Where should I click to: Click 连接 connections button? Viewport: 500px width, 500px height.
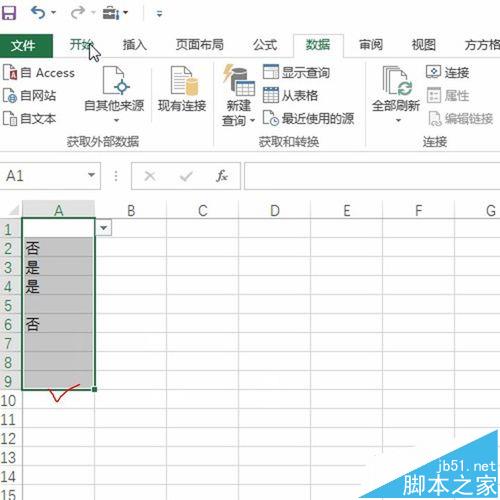448,72
